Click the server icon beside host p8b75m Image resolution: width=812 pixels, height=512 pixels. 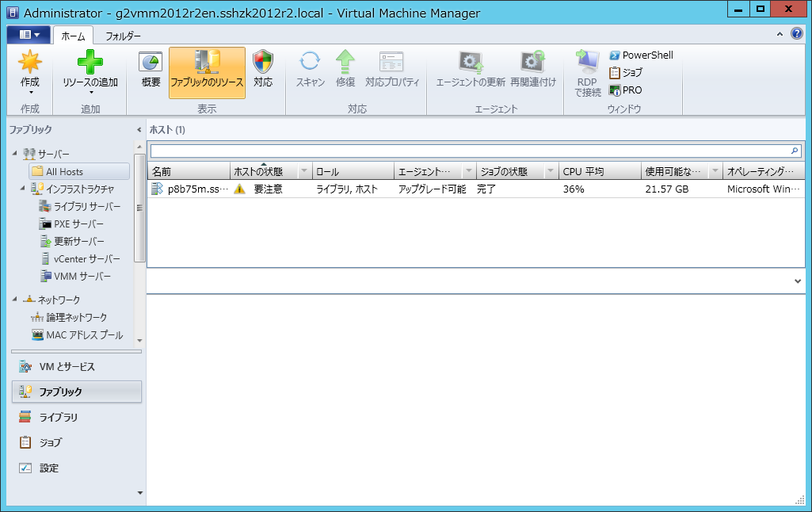(157, 189)
